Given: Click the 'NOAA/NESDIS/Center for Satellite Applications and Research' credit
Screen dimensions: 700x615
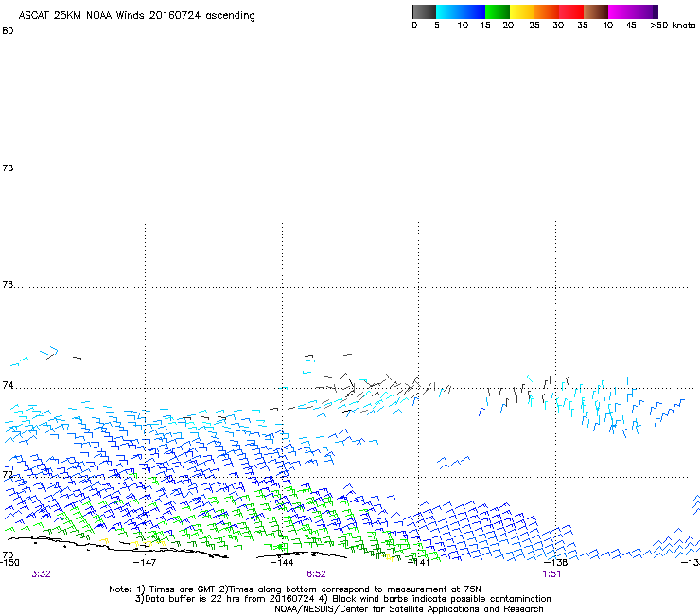Looking at the screenshot, I should click(409, 609).
